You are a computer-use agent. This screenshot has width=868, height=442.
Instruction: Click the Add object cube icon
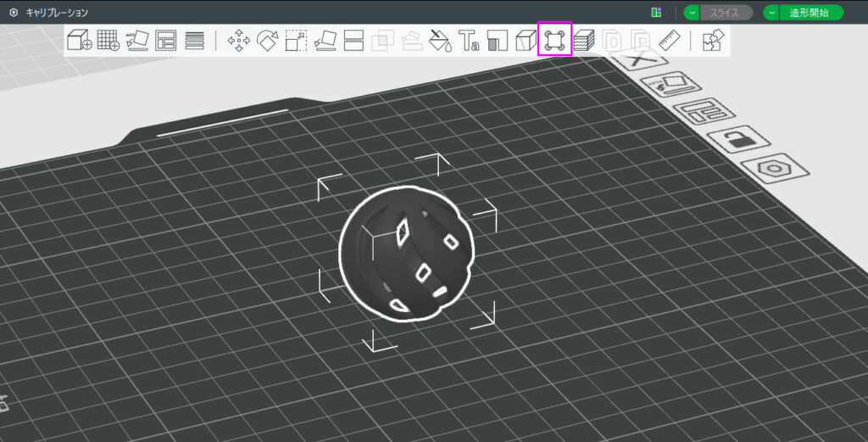pyautogui.click(x=80, y=40)
